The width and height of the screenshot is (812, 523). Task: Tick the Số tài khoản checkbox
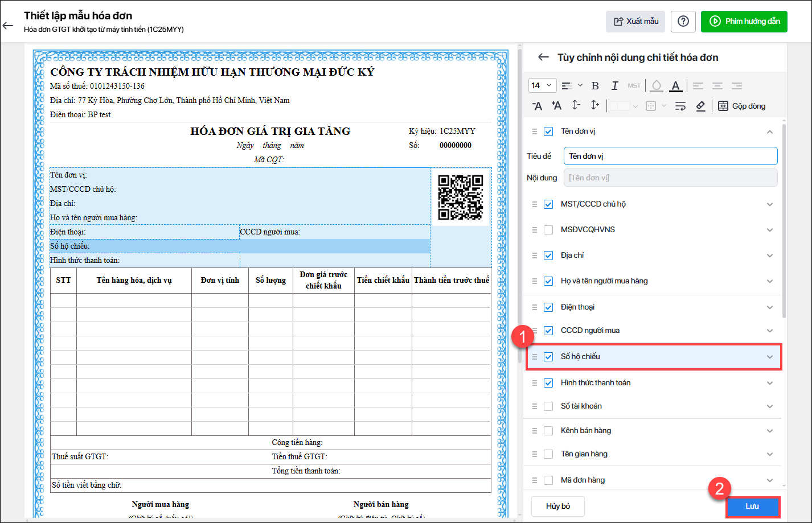[x=548, y=406]
